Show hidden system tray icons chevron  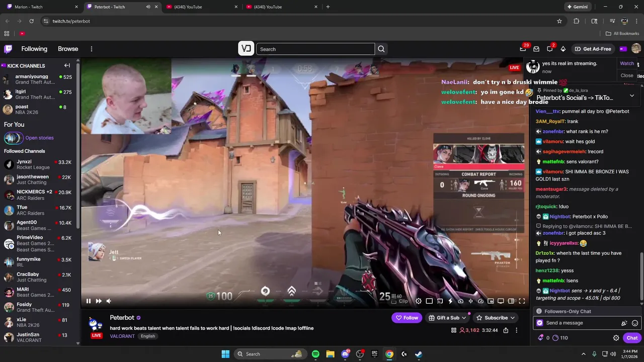coord(584,354)
